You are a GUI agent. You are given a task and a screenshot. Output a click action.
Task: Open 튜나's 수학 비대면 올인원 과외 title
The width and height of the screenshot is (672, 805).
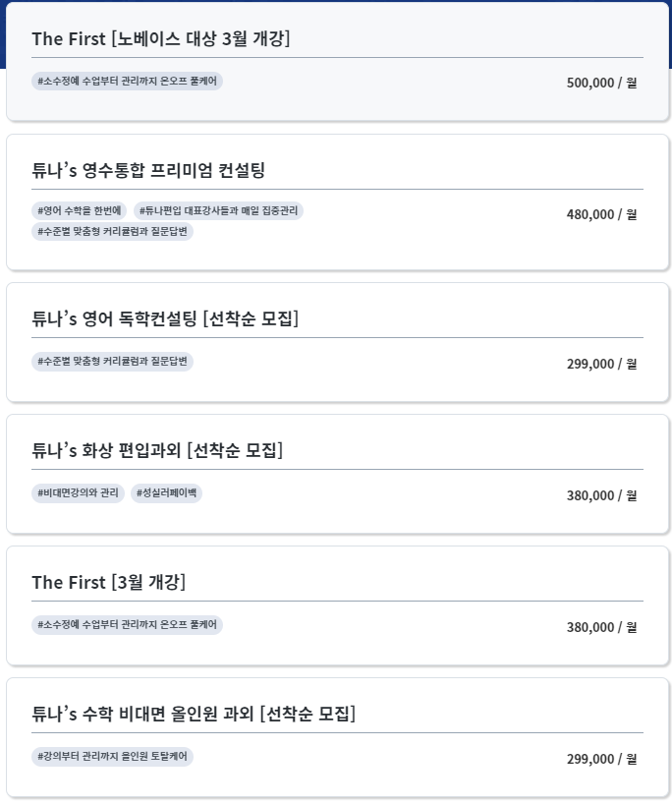pyautogui.click(x=194, y=714)
